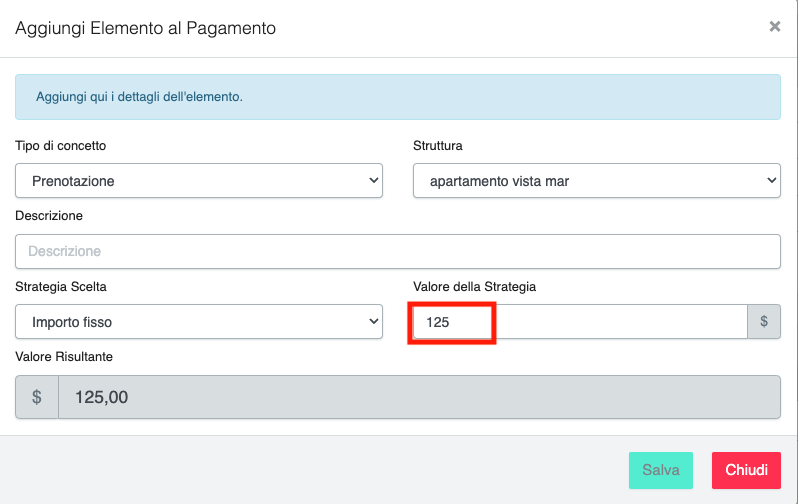Click the Valore della Strategia input showing 125
This screenshot has width=798, height=504.
coord(580,322)
